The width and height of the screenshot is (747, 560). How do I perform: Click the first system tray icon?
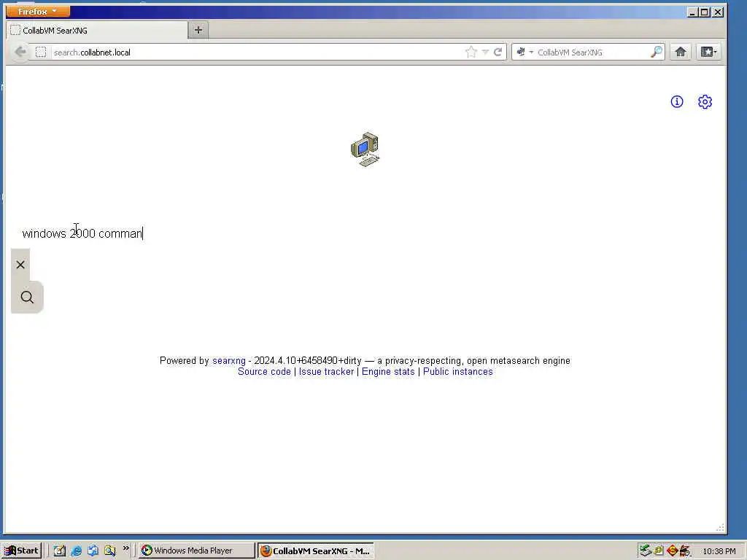click(x=646, y=551)
